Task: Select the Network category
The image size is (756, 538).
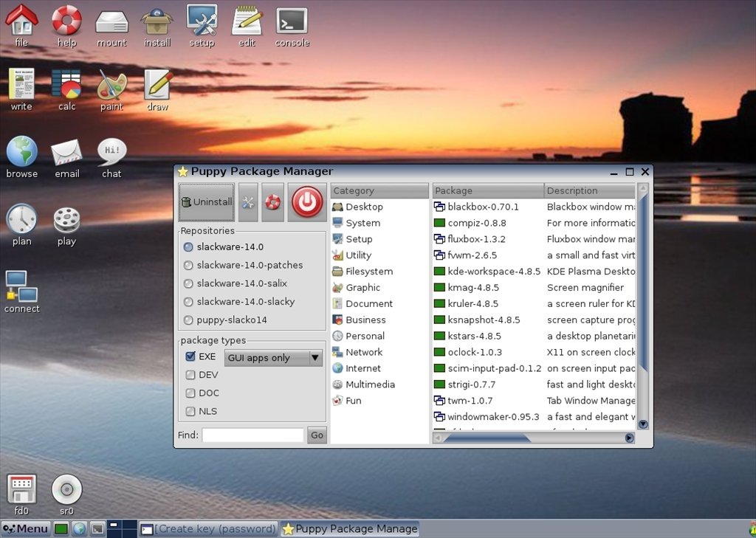Action: click(x=379, y=353)
